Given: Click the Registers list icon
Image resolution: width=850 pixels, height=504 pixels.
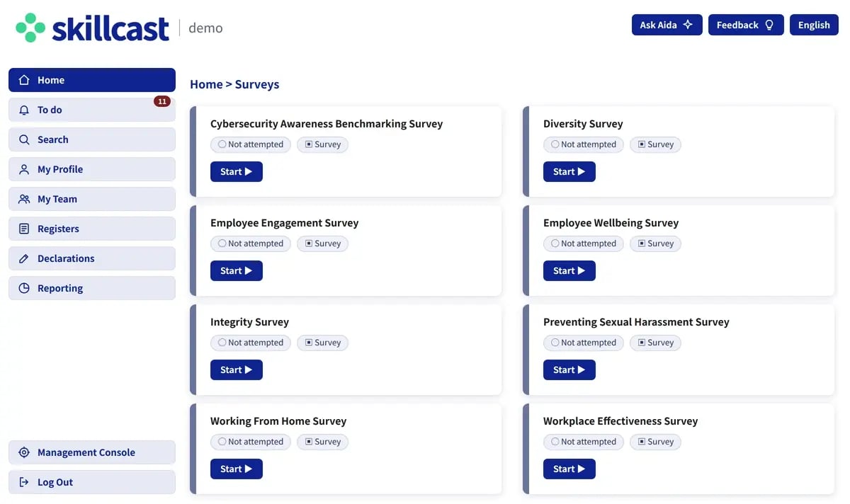Looking at the screenshot, I should pos(24,229).
